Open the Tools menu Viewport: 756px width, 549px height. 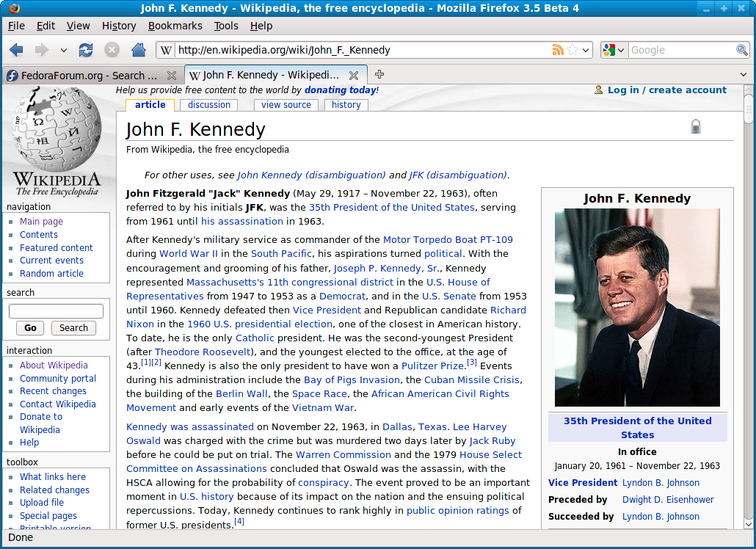(x=226, y=26)
